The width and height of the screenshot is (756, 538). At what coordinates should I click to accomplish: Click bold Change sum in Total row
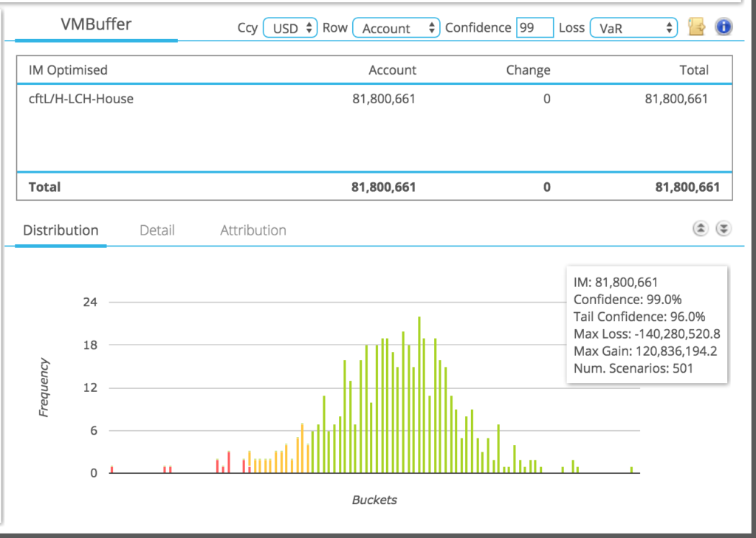[547, 187]
